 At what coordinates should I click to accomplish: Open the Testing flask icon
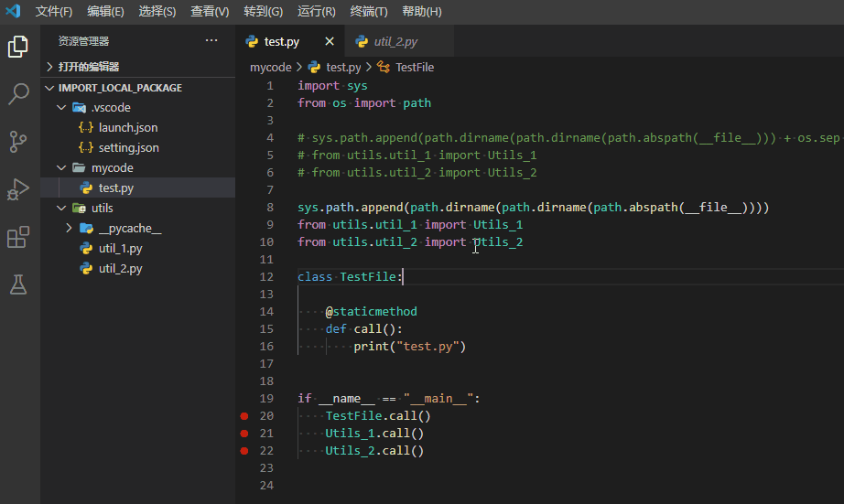pos(18,284)
